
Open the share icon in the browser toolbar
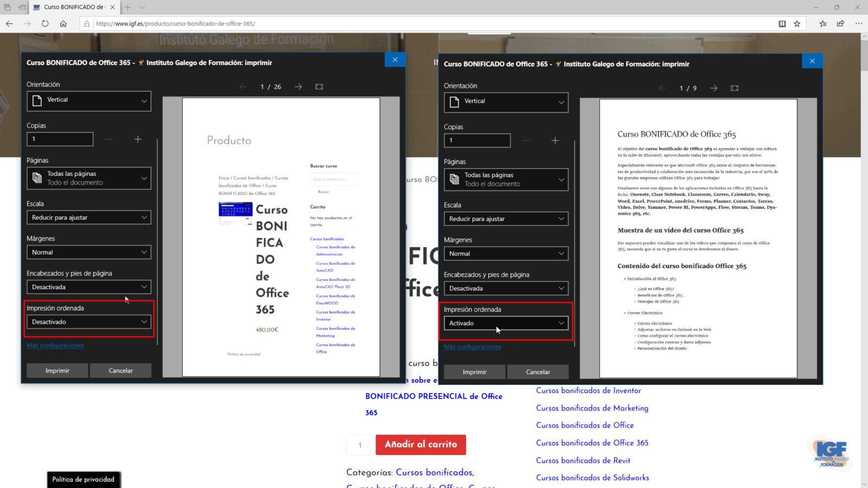pos(840,23)
